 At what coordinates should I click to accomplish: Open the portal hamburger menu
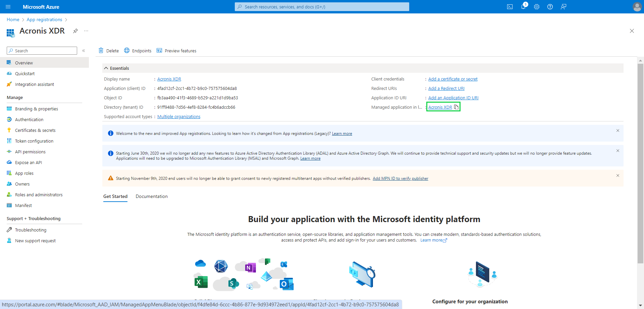click(x=8, y=7)
